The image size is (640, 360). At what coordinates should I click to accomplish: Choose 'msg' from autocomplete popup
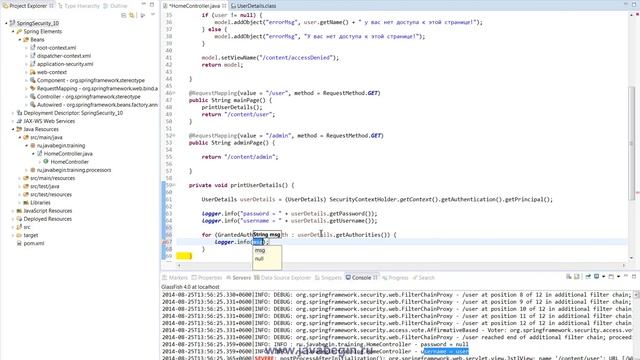coord(260,251)
